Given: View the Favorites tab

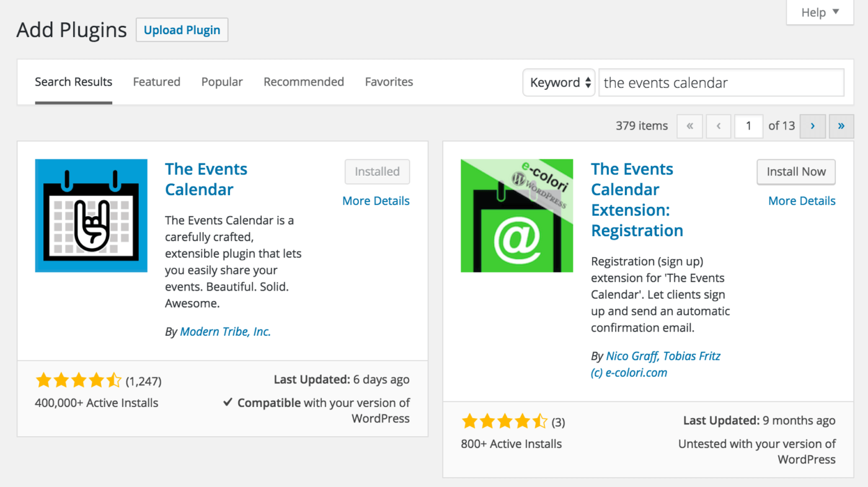Looking at the screenshot, I should click(x=389, y=81).
